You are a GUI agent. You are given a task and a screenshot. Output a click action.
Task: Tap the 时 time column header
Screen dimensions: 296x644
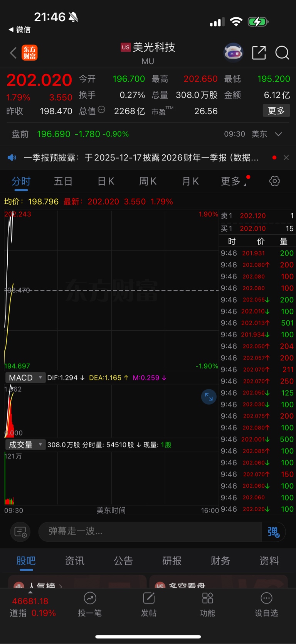232,242
